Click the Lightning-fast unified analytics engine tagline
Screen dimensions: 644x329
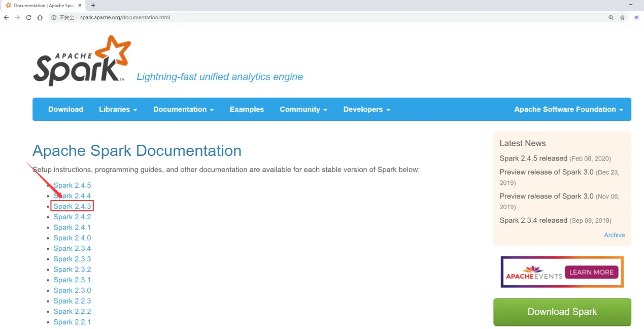click(x=220, y=77)
